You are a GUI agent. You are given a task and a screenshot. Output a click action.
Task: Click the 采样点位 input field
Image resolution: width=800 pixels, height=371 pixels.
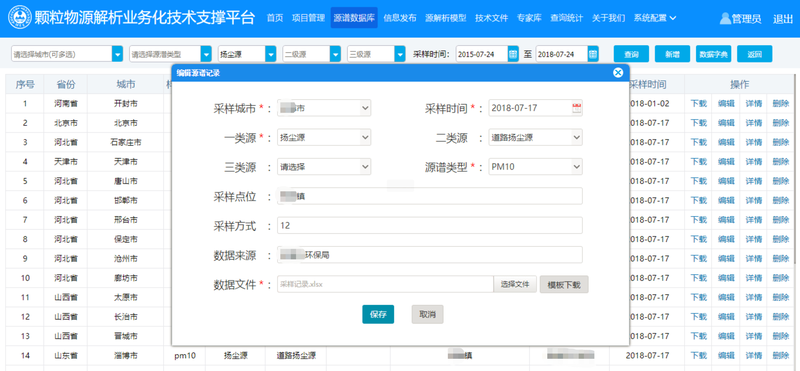(430, 196)
